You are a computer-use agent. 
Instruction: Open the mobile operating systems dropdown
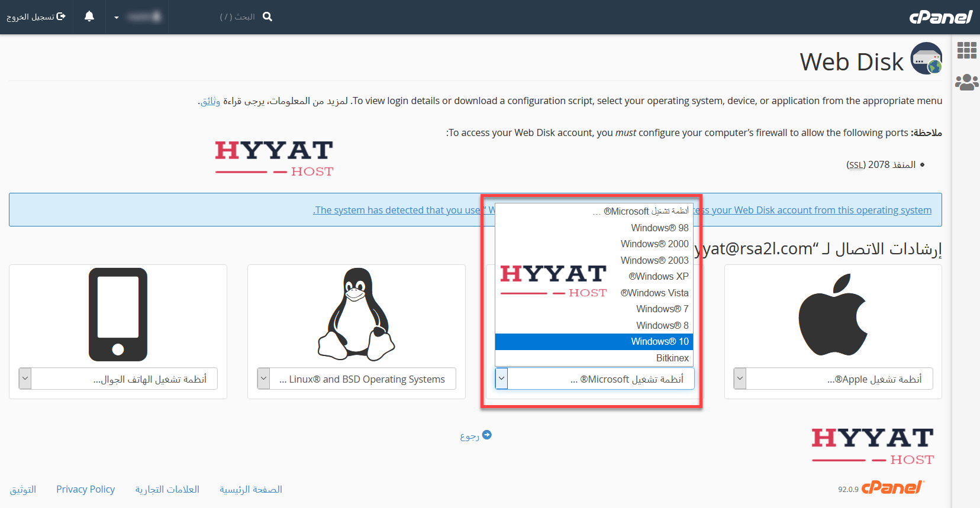coord(118,378)
